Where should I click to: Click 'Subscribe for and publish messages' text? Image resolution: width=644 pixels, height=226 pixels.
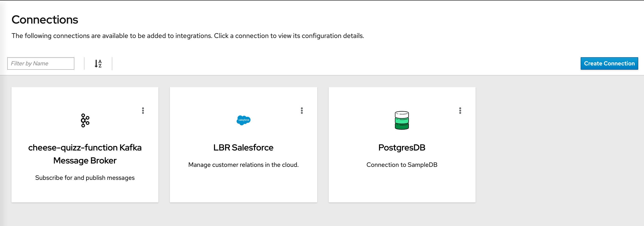point(85,178)
